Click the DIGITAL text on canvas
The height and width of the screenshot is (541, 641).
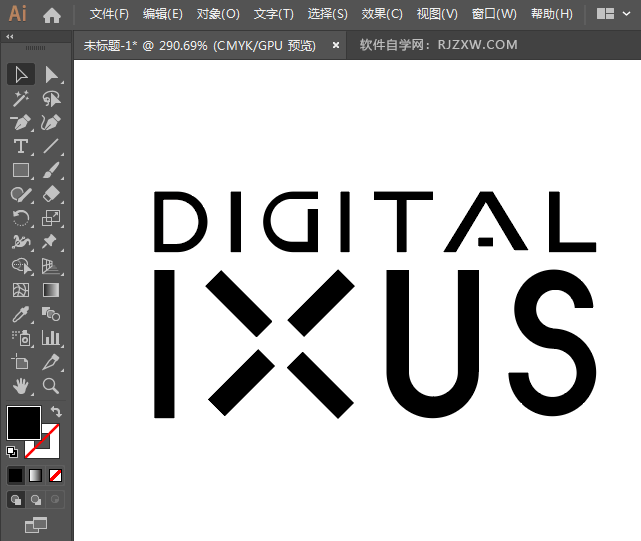coord(375,221)
